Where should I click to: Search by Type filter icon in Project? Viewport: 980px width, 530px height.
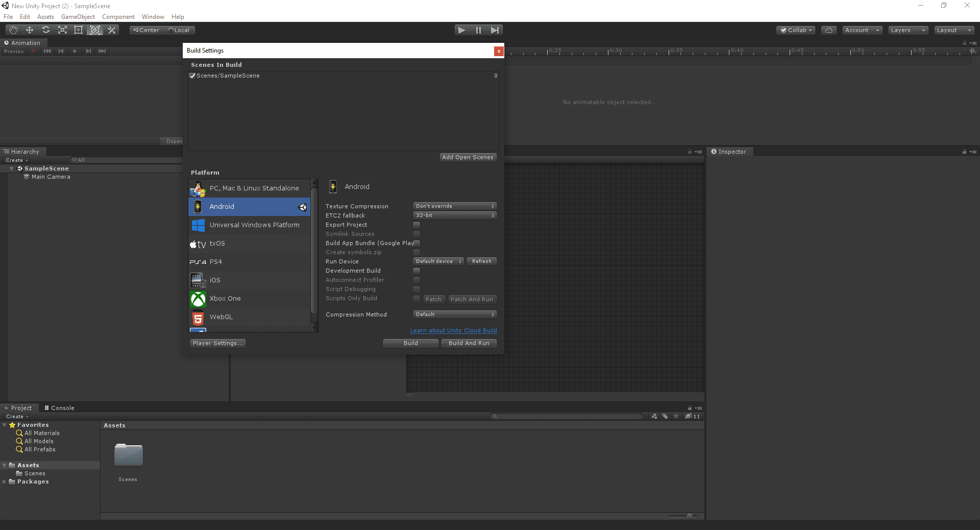654,417
